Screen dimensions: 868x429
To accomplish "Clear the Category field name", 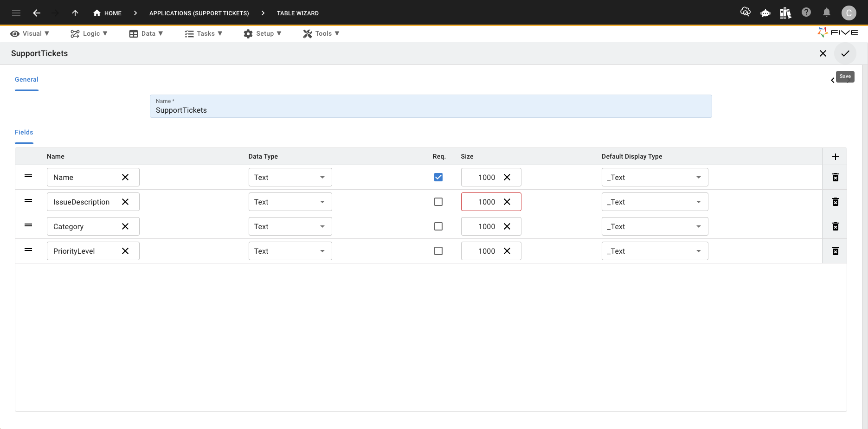I will pos(125,226).
